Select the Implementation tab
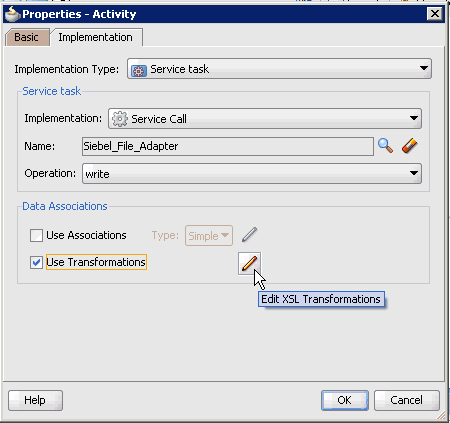This screenshot has width=450, height=423. pyautogui.click(x=96, y=37)
